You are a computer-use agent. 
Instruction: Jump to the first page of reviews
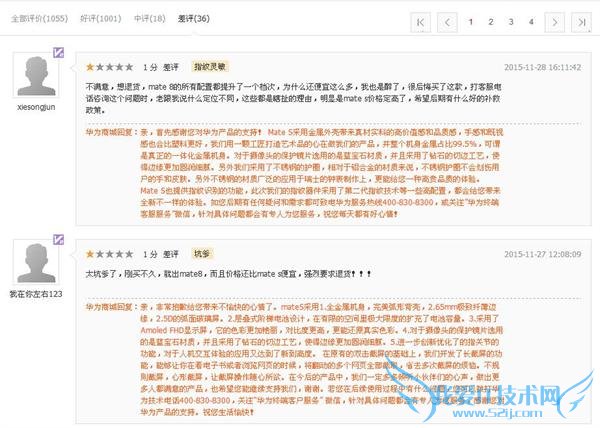coord(421,22)
